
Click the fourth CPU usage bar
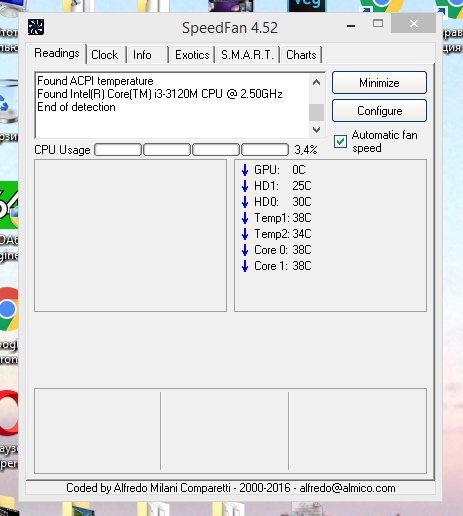pos(265,150)
